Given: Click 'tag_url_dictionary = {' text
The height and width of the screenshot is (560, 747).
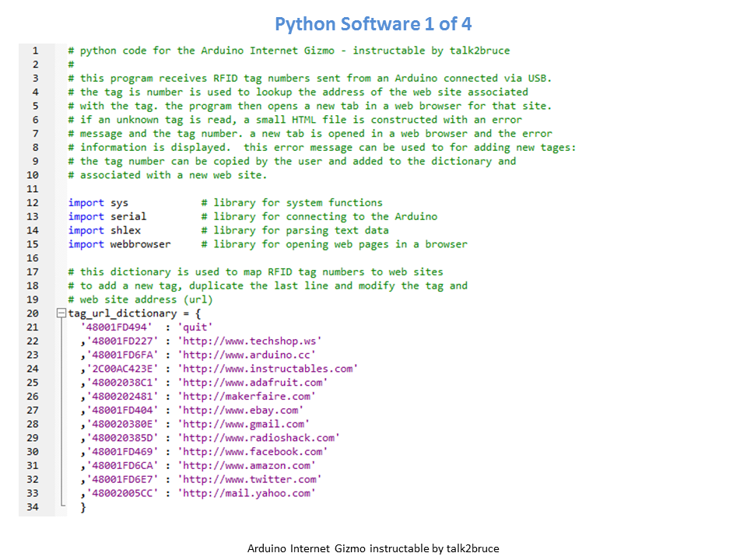Looking at the screenshot, I should click(x=135, y=313).
